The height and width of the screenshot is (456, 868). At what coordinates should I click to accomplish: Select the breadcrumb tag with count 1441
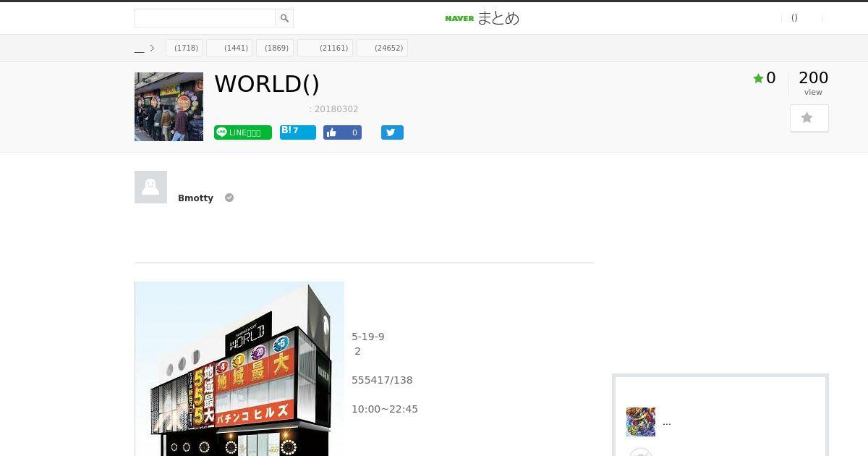tap(229, 48)
